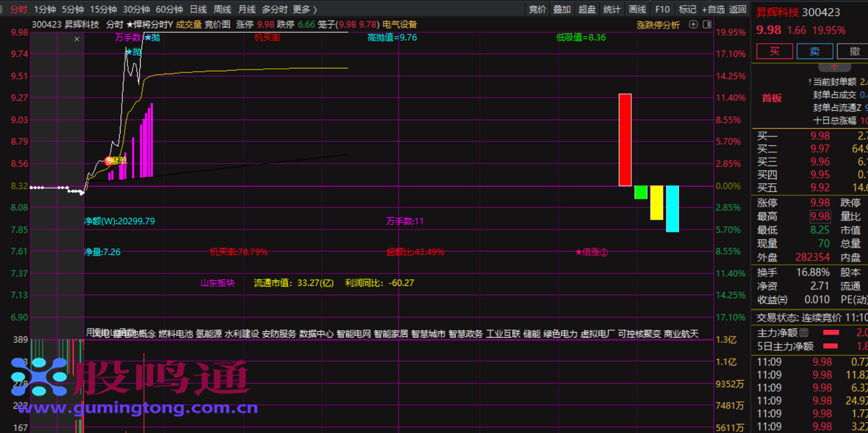Click the ★抛 sell signal marker on the price line
Screen dimensions: 868x433
tap(133, 52)
